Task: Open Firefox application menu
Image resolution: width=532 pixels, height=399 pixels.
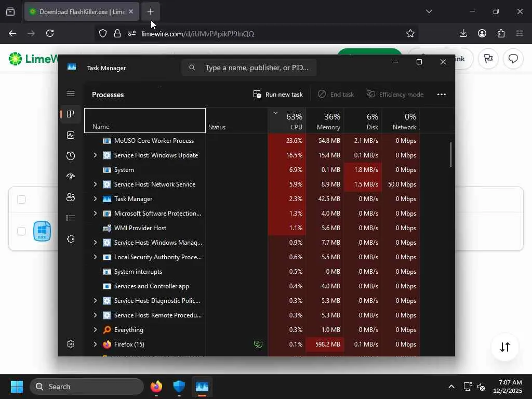Action: pos(520,33)
